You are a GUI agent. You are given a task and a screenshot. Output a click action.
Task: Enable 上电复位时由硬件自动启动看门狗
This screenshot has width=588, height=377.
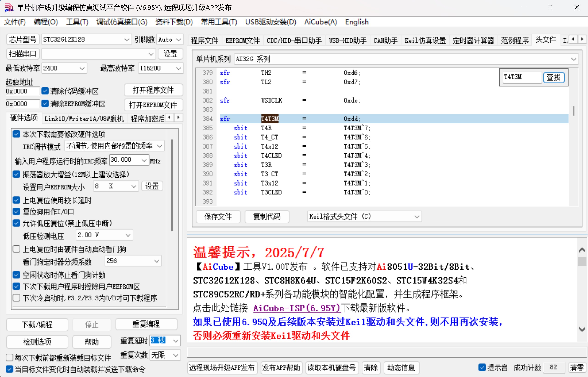[16, 249]
